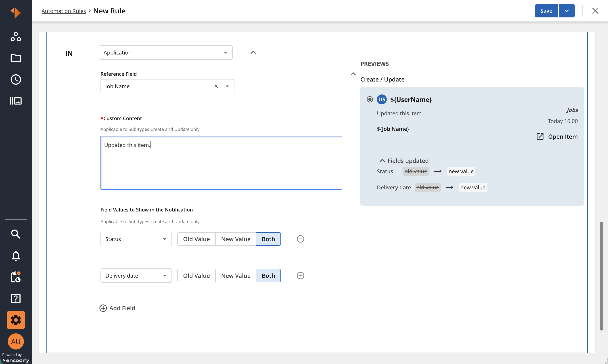Open the folder sidebar icon

pos(16,58)
